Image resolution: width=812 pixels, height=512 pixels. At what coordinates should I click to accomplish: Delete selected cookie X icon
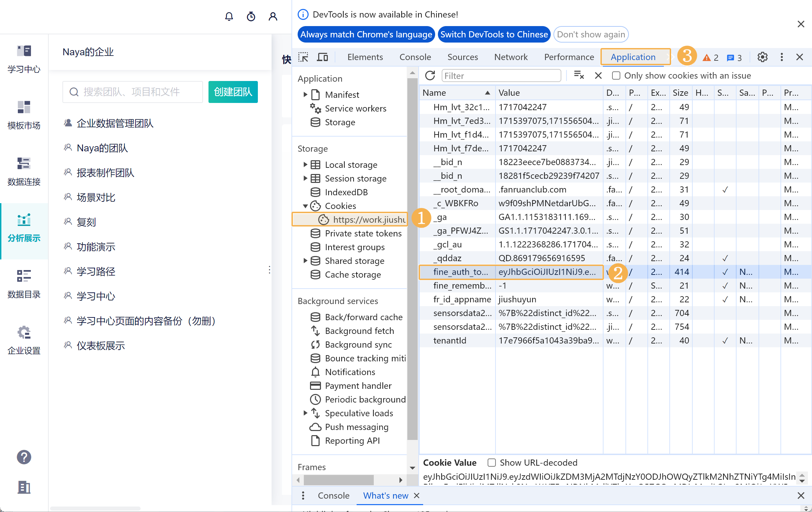(598, 75)
